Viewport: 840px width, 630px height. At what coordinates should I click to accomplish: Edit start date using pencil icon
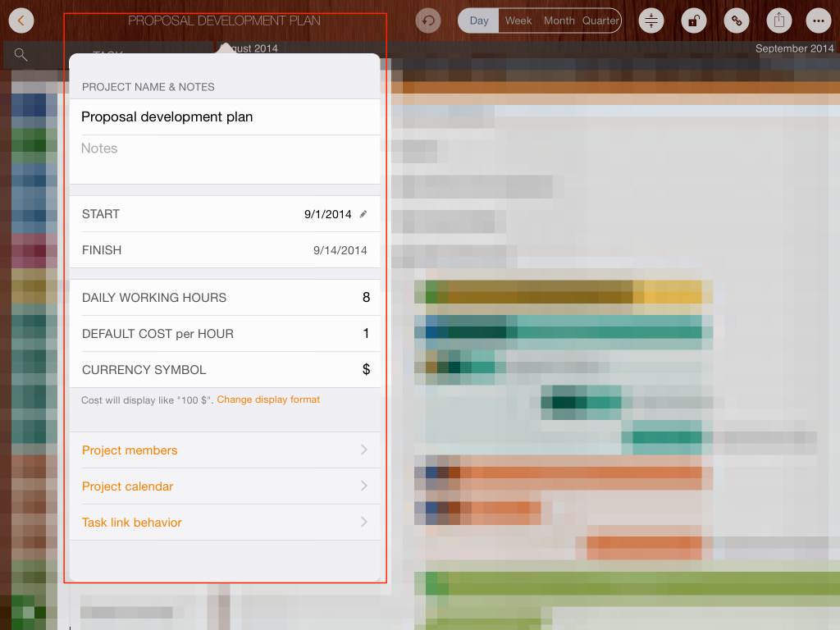(x=363, y=214)
